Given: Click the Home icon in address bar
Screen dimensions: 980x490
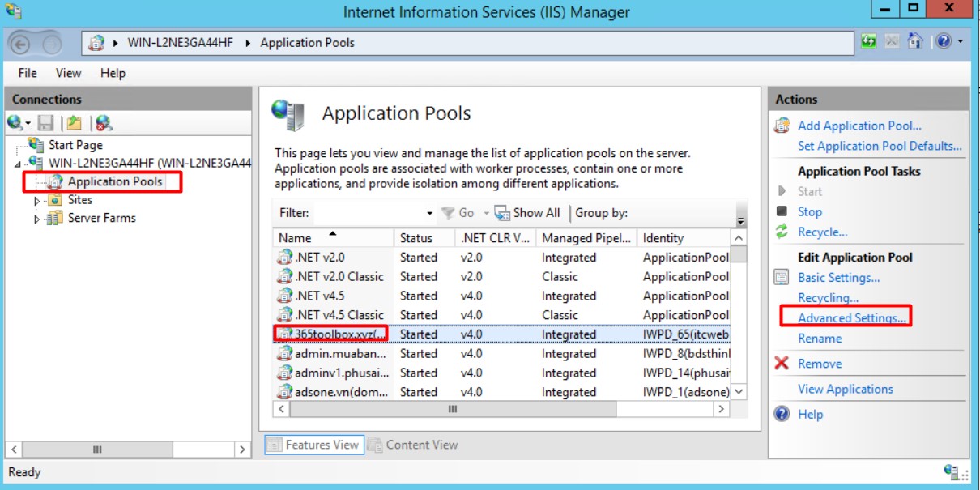Looking at the screenshot, I should click(x=915, y=41).
